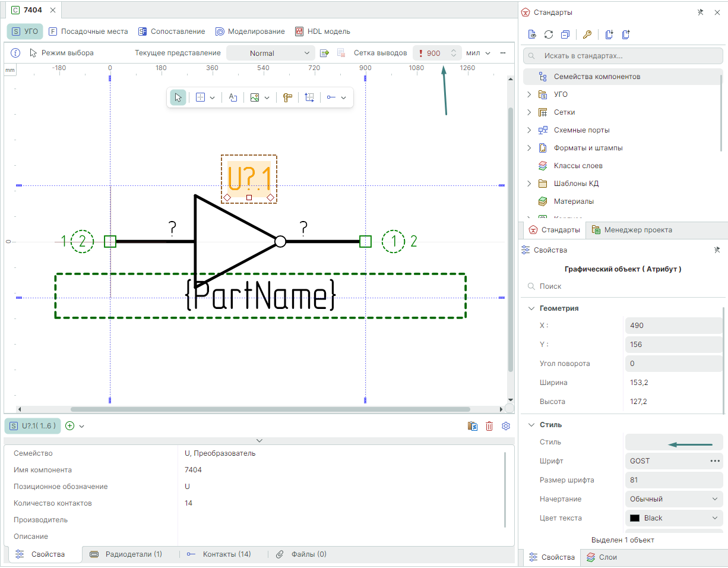The height and width of the screenshot is (568, 728).
Task: Click the refresh icon in Стандарты panel
Action: coord(549,34)
